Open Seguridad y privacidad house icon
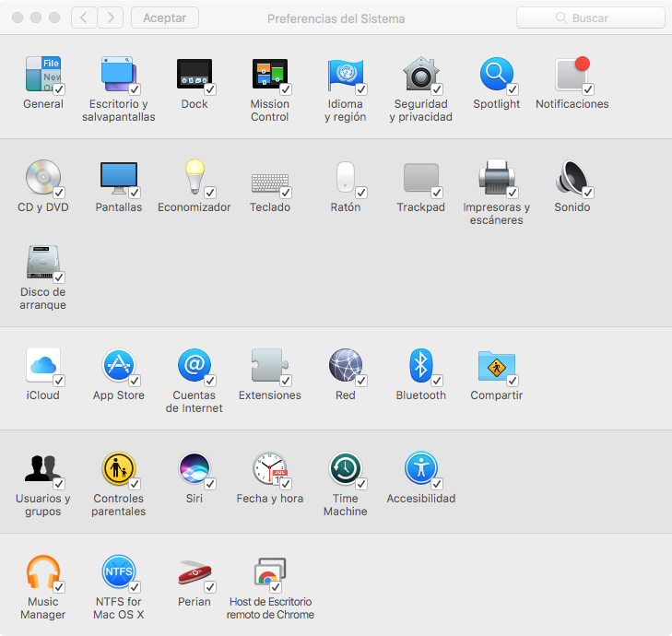Image resolution: width=672 pixels, height=636 pixels. coord(421,74)
